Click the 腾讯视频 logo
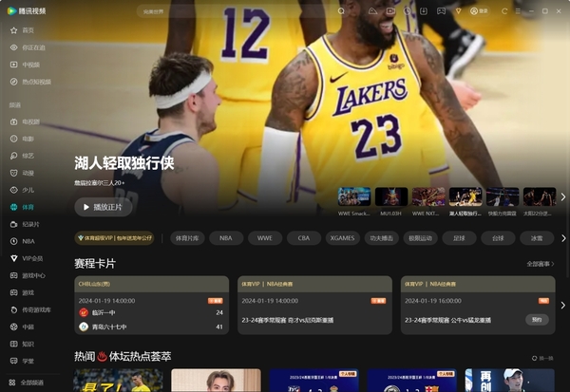The width and height of the screenshot is (570, 392). 27,11
